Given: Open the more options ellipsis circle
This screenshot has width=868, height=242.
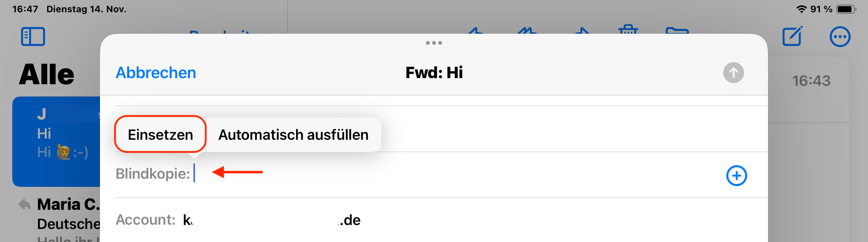Looking at the screenshot, I should [x=840, y=37].
